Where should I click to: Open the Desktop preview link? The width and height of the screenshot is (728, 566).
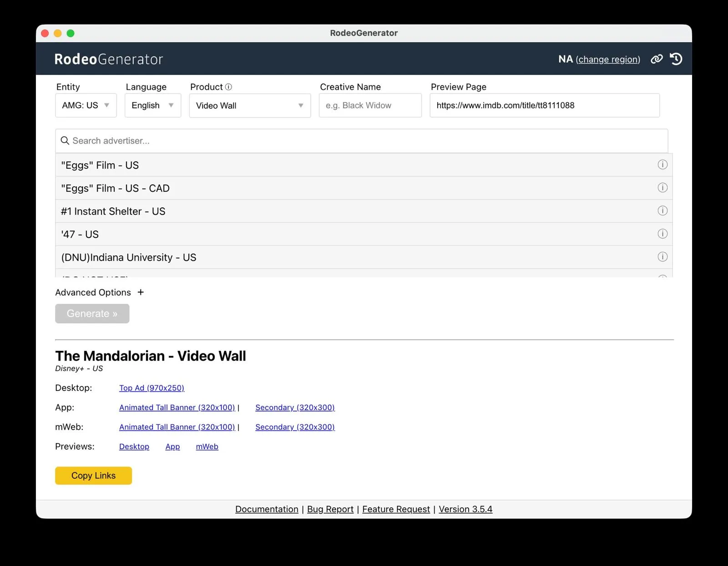134,446
